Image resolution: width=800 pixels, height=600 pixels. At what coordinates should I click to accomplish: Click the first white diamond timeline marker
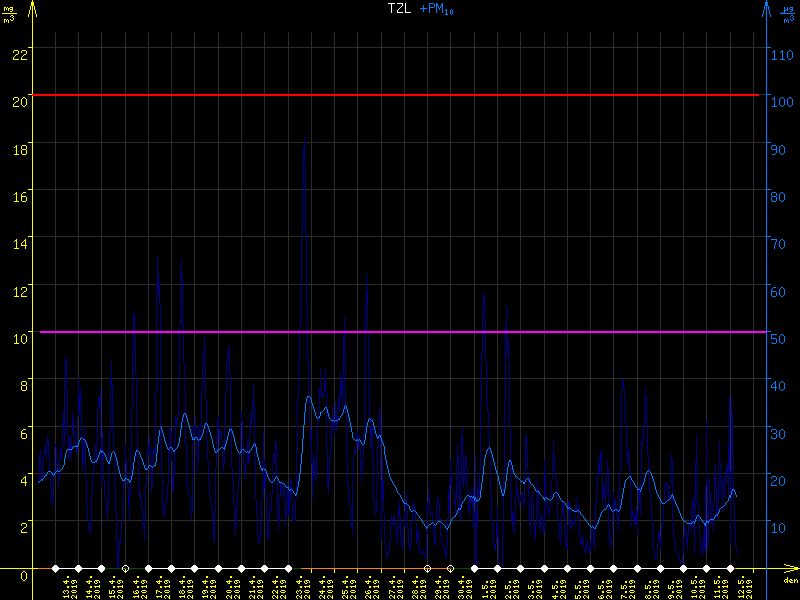[55, 568]
